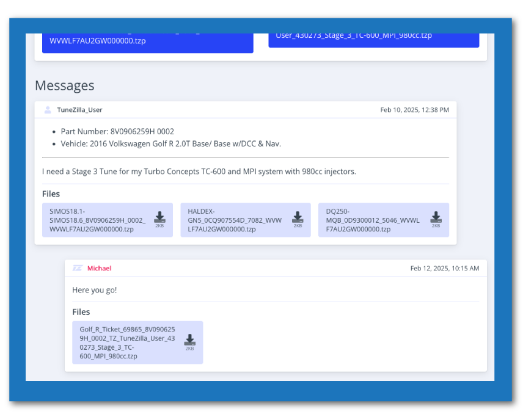Select the Vehicle 2016 Volkswagen Golf R line

[171, 143]
